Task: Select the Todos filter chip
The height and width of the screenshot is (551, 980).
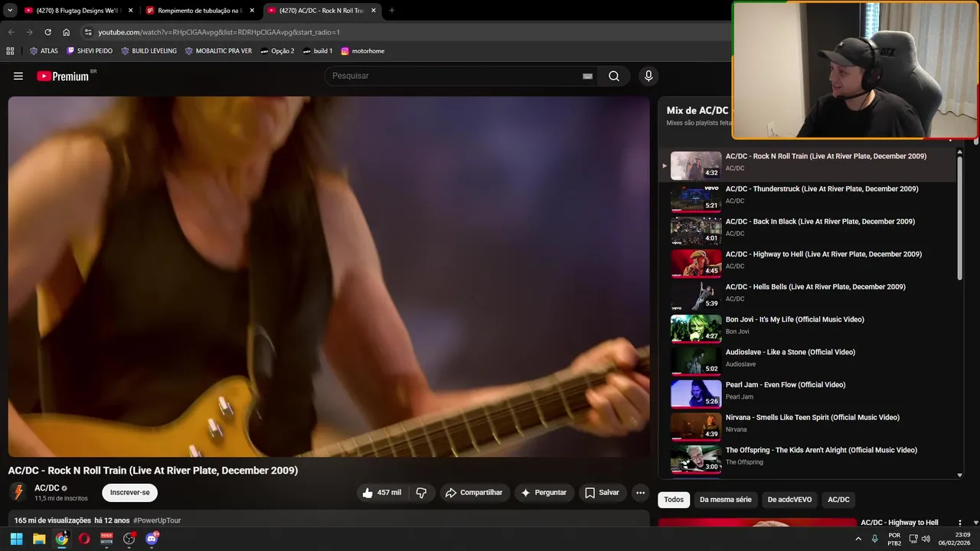Action: pyautogui.click(x=674, y=500)
